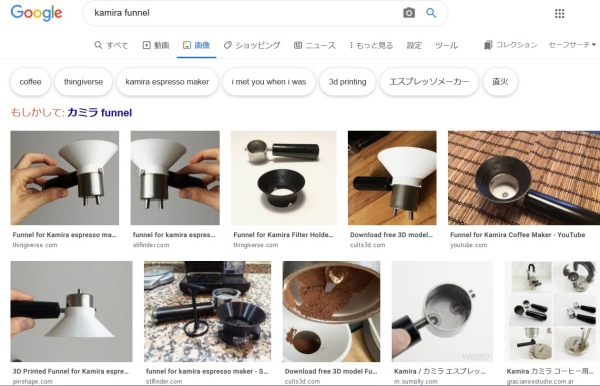Image resolution: width=600 pixels, height=386 pixels.
Task: Select the 画像 images tab
Action: click(x=196, y=45)
